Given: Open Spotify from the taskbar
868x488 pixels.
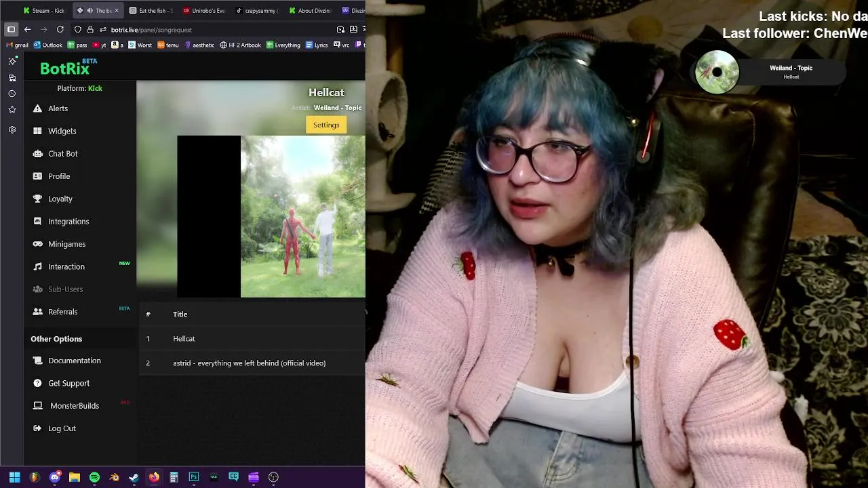Looking at the screenshot, I should click(94, 477).
